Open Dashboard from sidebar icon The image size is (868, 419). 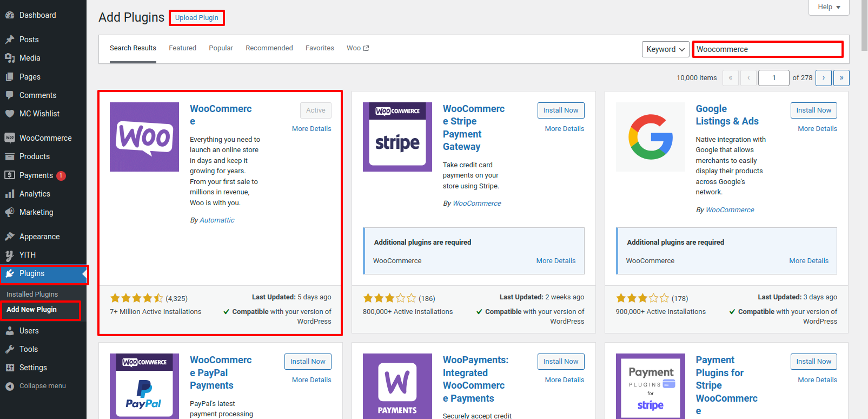(x=10, y=15)
